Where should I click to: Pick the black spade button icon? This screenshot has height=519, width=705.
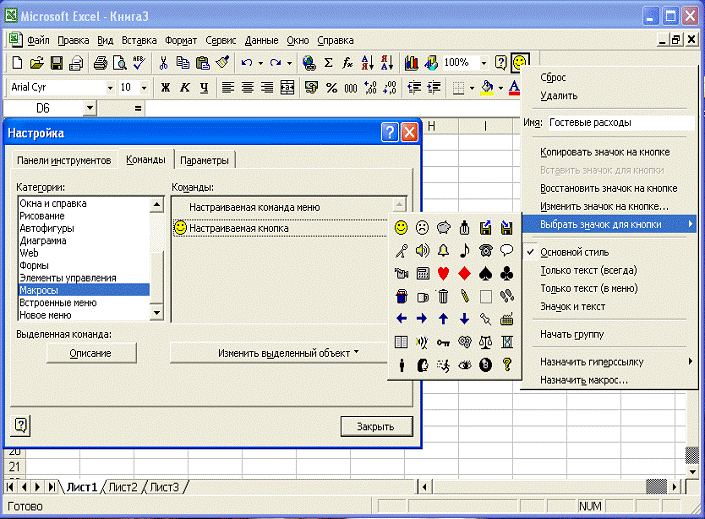pyautogui.click(x=485, y=273)
